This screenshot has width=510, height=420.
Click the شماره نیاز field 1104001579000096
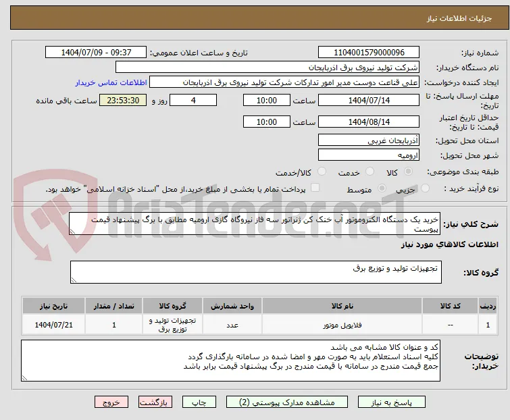[369, 53]
